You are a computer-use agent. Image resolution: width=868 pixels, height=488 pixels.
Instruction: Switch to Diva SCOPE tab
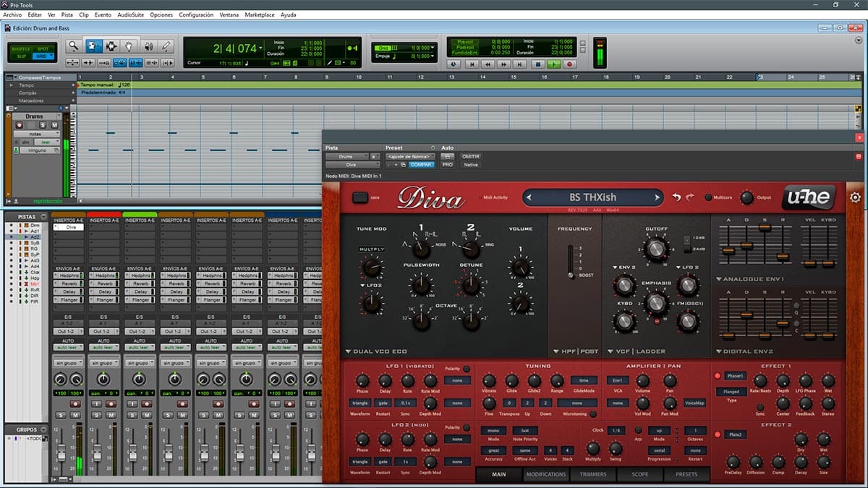640,474
